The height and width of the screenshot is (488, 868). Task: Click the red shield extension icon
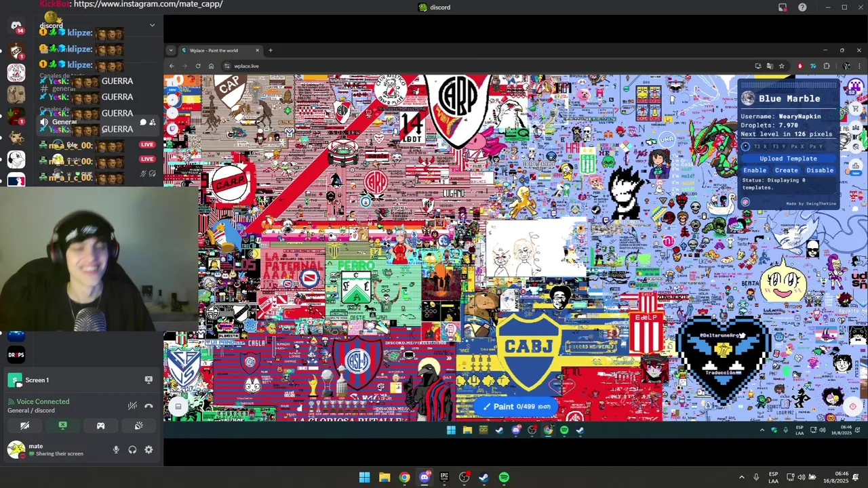click(800, 66)
